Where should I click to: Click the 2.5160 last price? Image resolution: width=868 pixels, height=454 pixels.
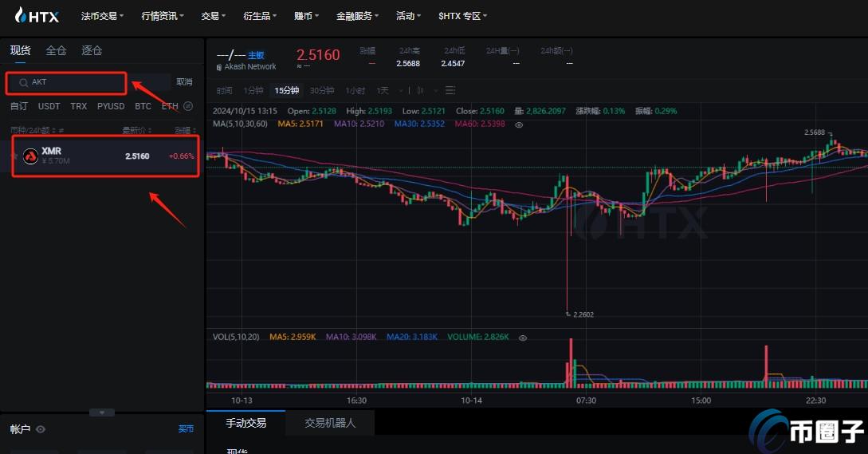click(318, 55)
